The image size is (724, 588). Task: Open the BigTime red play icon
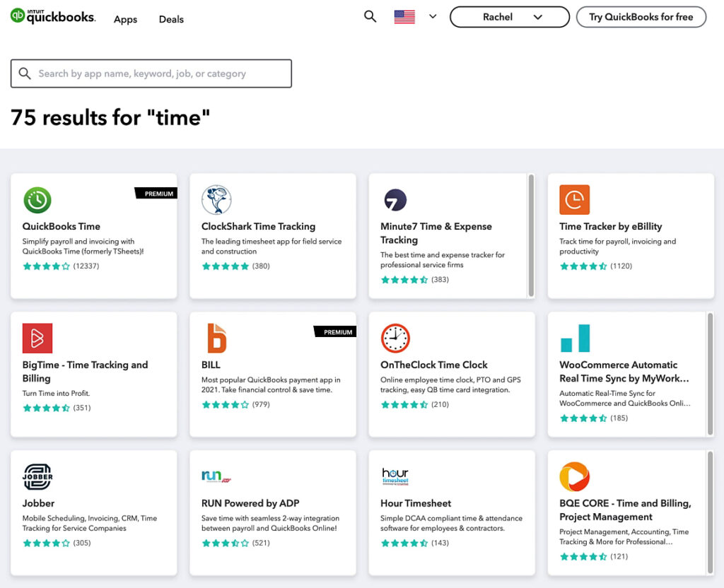coord(37,338)
